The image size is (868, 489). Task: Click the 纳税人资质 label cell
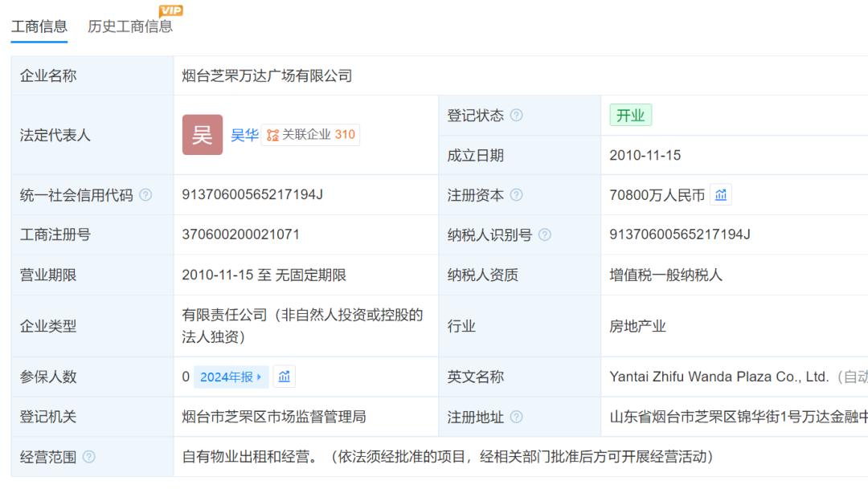tap(519, 275)
